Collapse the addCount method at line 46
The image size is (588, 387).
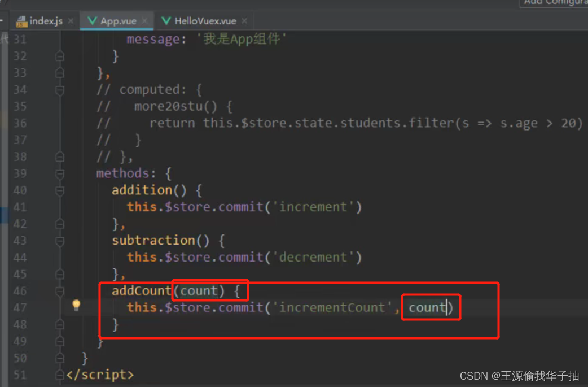click(60, 292)
